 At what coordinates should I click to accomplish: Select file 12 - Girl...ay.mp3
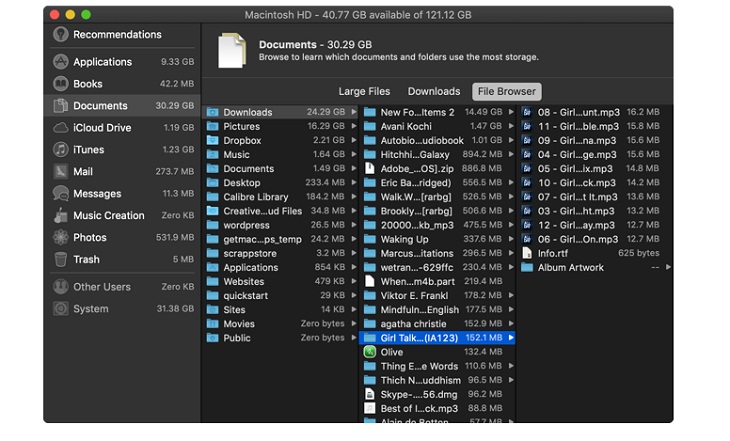pos(595,225)
